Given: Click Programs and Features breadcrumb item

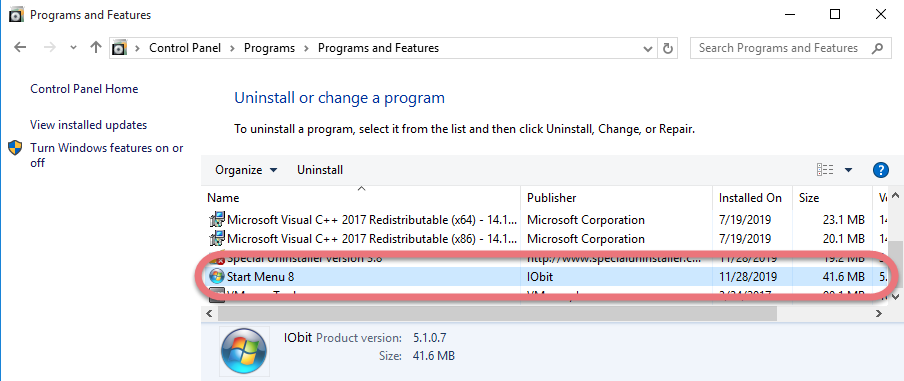Looking at the screenshot, I should click(x=378, y=48).
